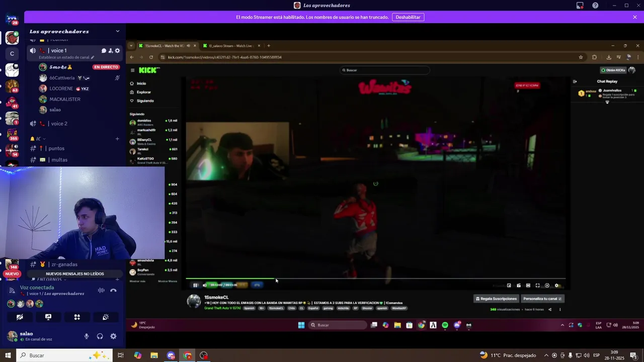Launch an activity from voice panel

77,317
